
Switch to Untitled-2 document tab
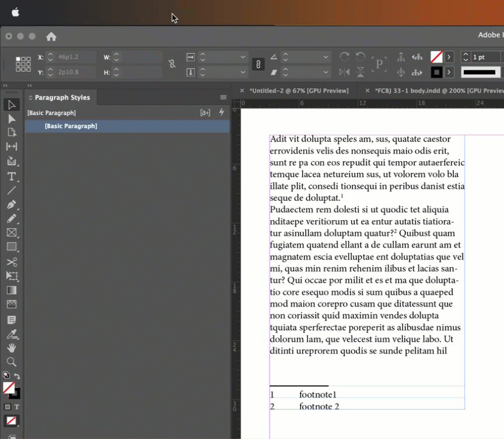(299, 90)
